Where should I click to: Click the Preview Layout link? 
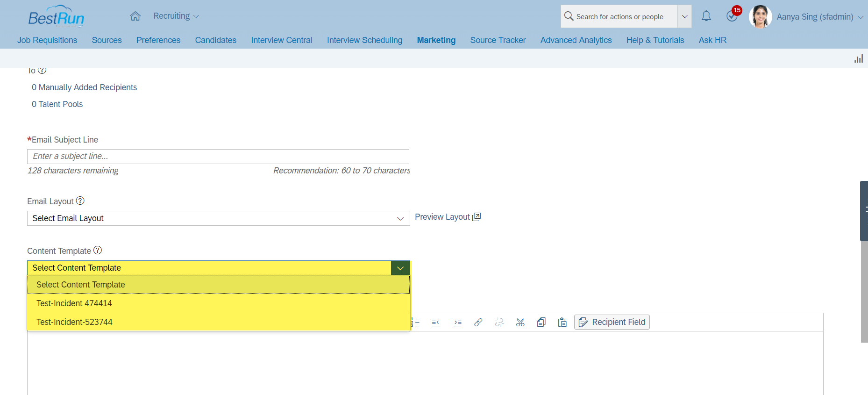[x=442, y=217]
